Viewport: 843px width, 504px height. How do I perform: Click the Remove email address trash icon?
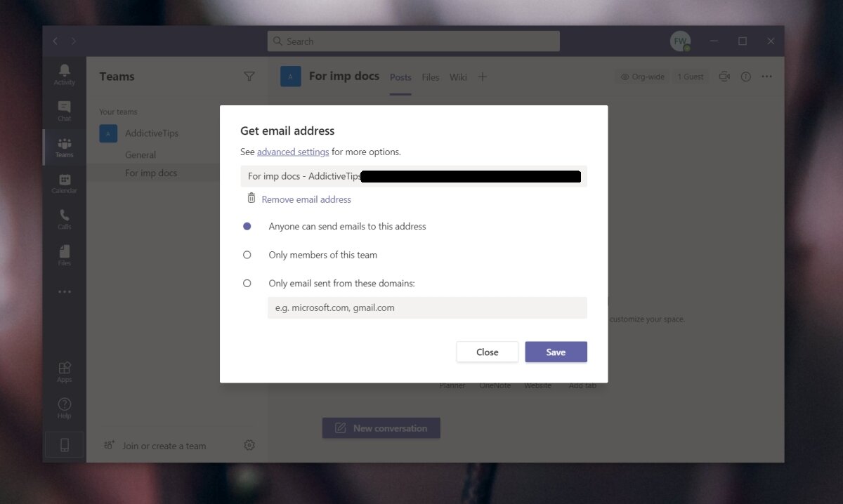pyautogui.click(x=251, y=199)
